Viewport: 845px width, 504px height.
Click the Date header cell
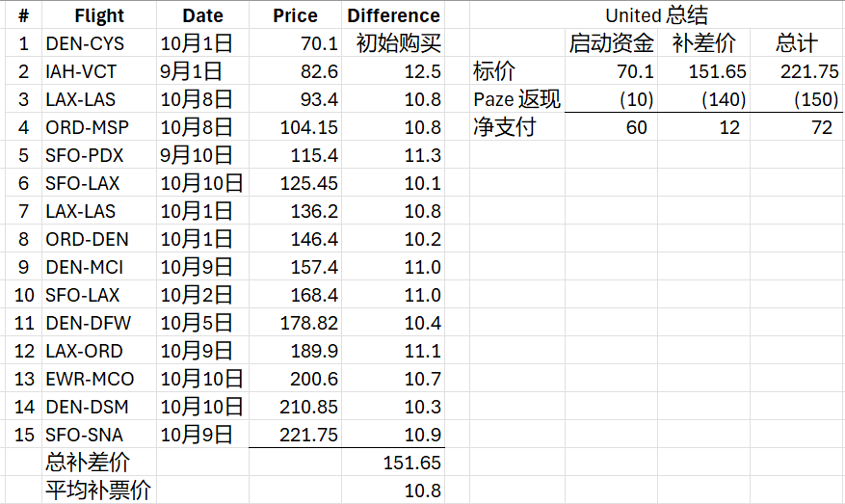202,15
